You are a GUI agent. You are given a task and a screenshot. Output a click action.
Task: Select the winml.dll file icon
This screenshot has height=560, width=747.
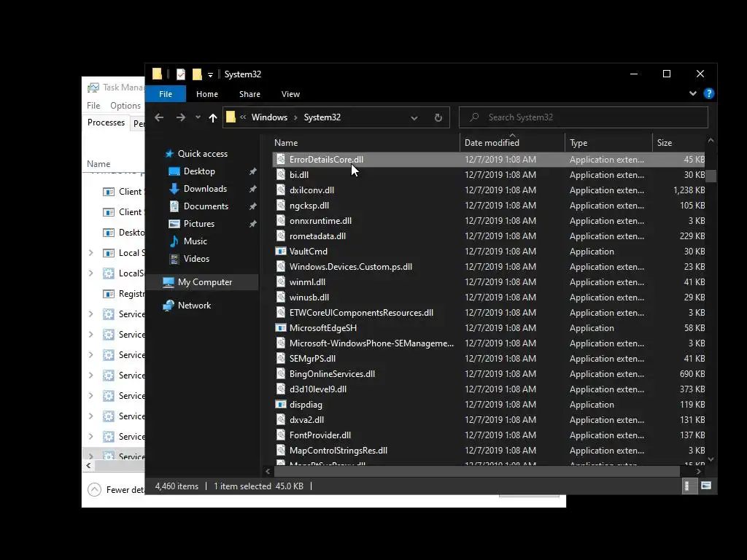[x=281, y=282]
